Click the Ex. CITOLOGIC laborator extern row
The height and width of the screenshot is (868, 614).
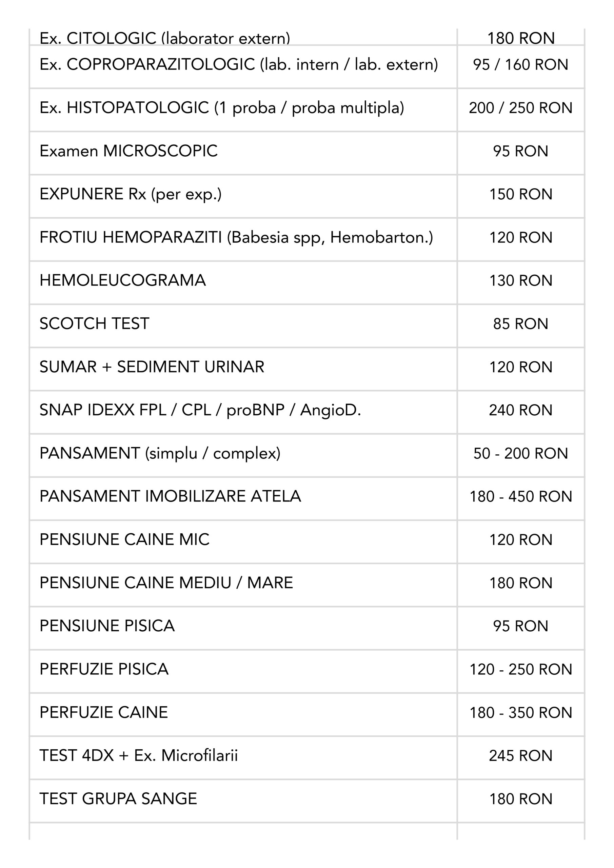[x=165, y=38]
